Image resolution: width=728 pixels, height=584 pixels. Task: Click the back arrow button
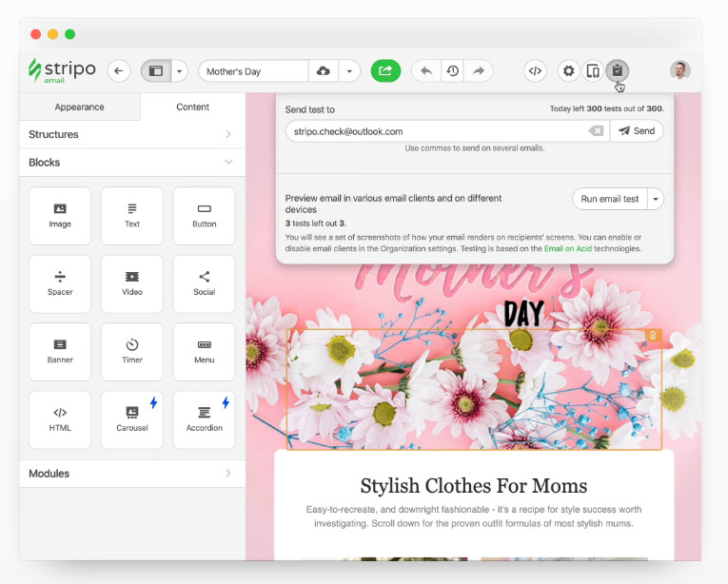click(119, 70)
